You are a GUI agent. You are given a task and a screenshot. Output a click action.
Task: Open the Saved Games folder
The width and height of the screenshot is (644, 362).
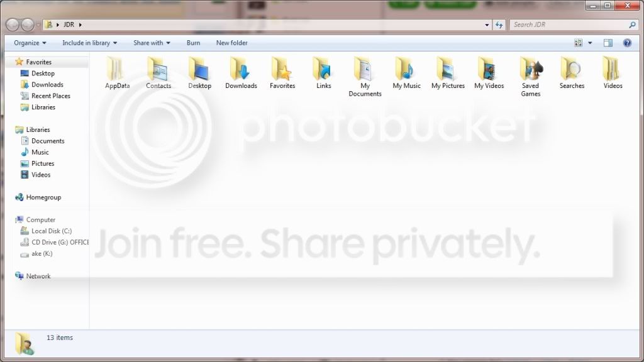[530, 77]
